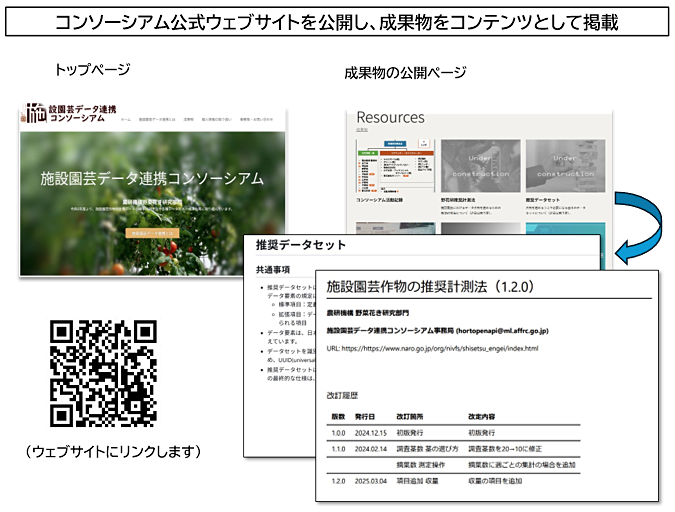
Task: Click the 推奨データセット document heading
Action: click(x=300, y=245)
